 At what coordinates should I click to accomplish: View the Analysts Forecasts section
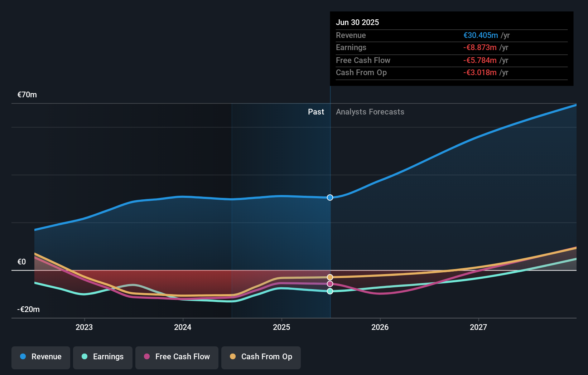point(370,112)
